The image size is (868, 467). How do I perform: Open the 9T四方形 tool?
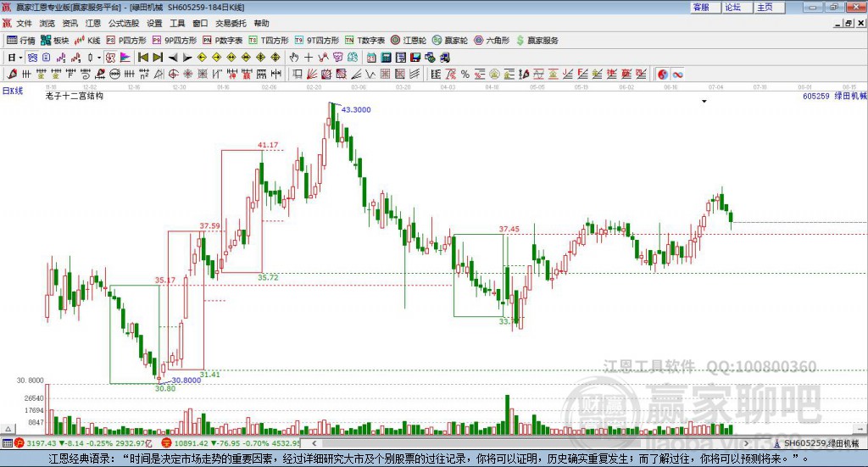317,41
